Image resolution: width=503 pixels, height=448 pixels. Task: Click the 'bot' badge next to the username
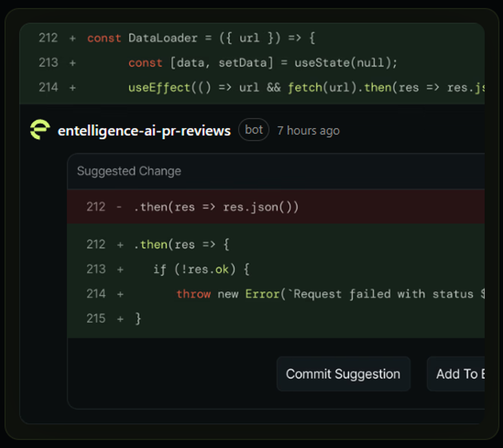pos(254,129)
